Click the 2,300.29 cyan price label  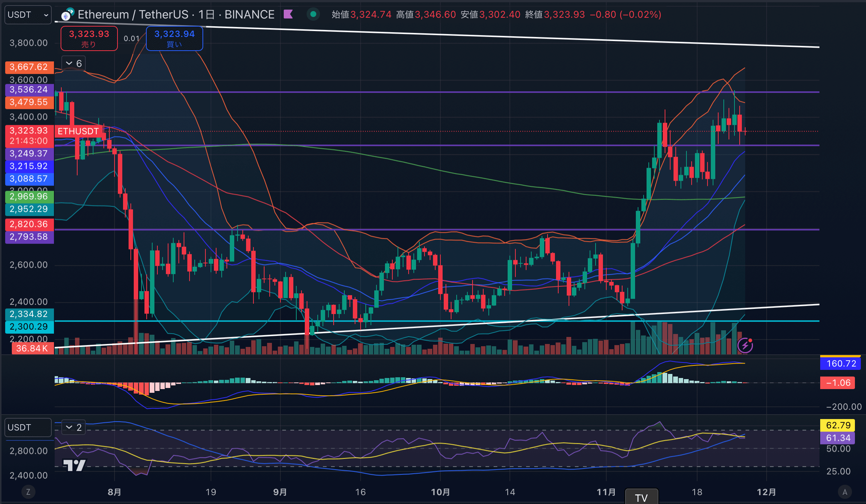tap(29, 327)
